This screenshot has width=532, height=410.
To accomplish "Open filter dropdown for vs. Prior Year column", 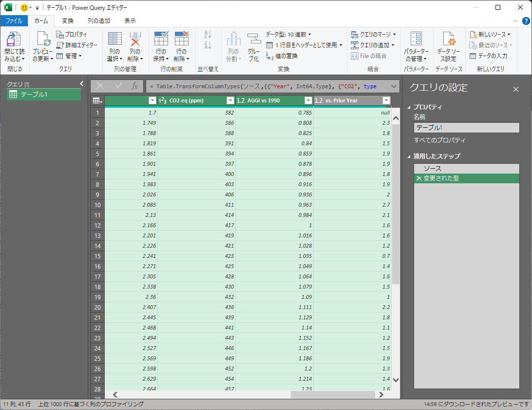I will (386, 100).
